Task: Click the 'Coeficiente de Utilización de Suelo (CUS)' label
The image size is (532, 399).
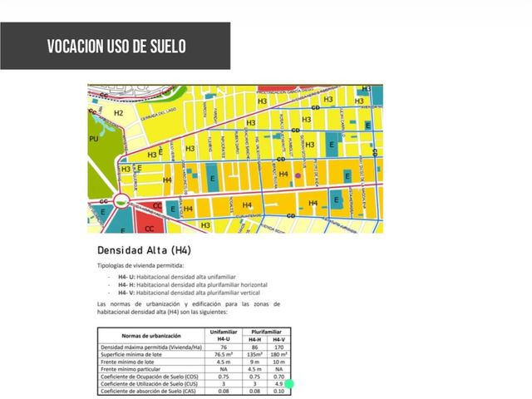Action: 149,384
